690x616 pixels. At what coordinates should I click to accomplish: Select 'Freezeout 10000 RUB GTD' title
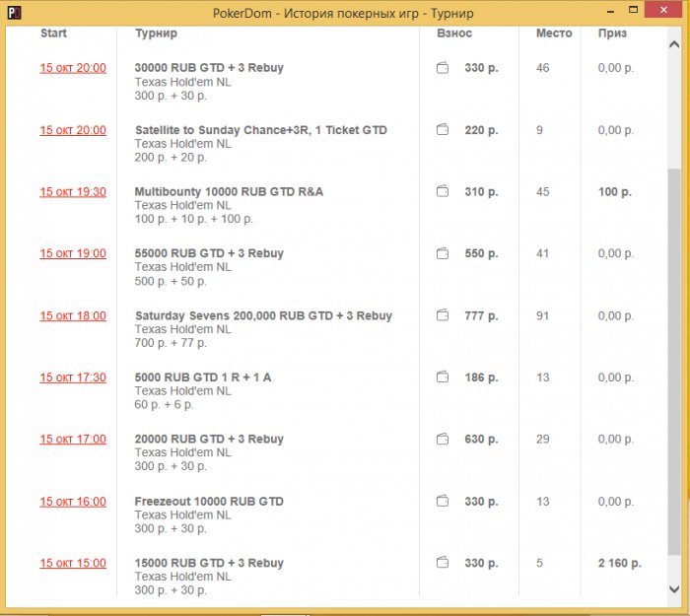(x=209, y=502)
